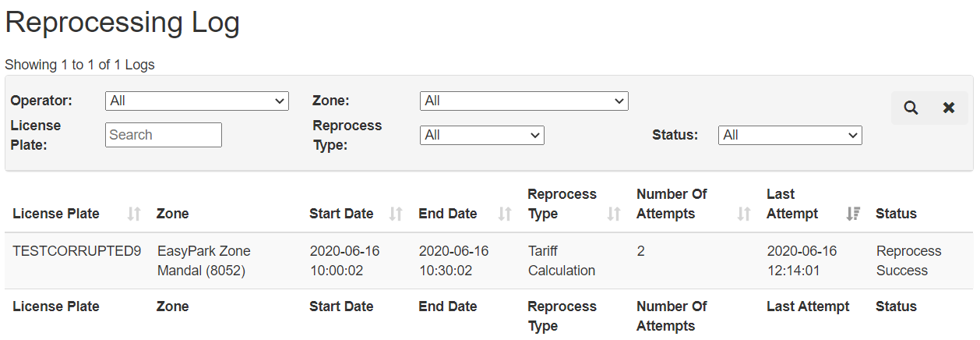Click the Operator filter label

(41, 101)
